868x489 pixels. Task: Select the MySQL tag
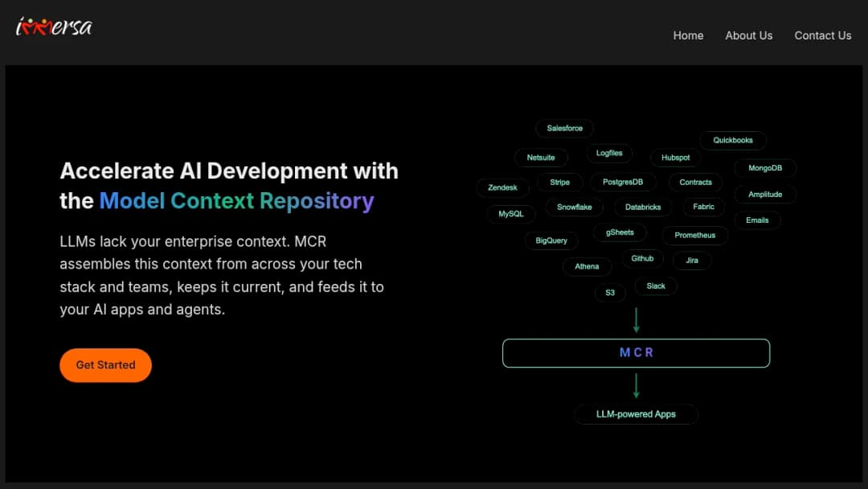tap(510, 214)
